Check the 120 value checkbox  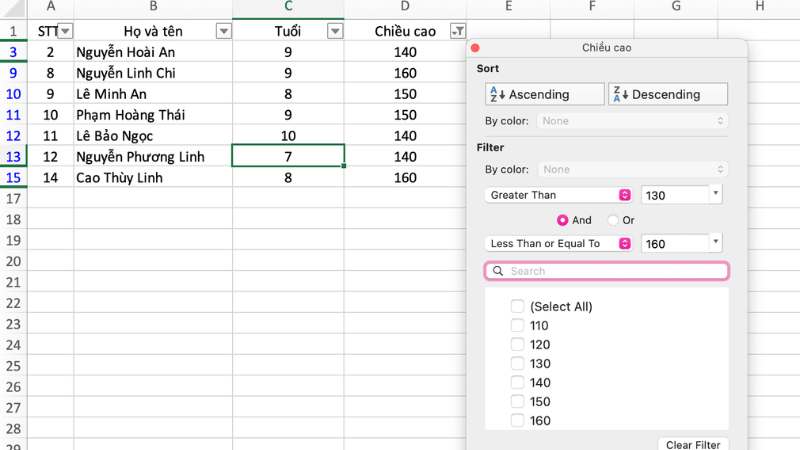point(517,344)
